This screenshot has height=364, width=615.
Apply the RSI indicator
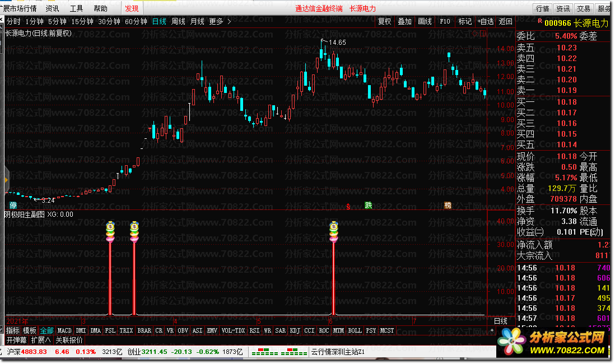pyautogui.click(x=254, y=330)
